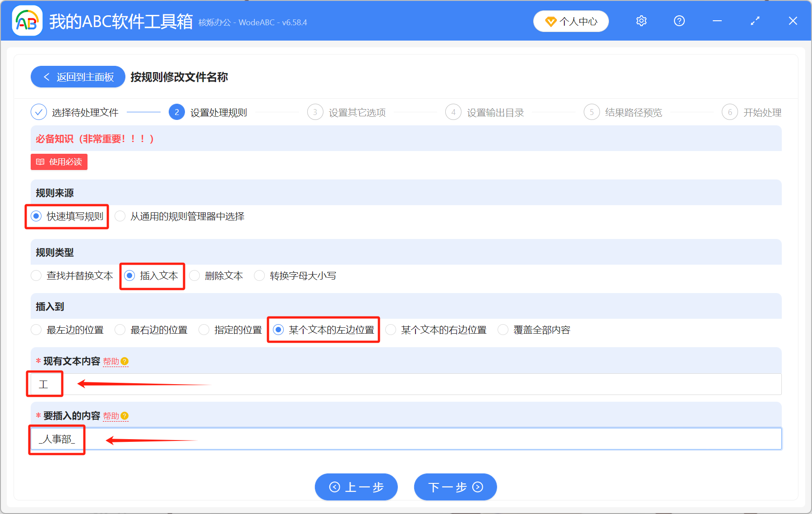The width and height of the screenshot is (812, 514).
Task: Click the 帮助 link near 要插入的内容
Action: (112, 416)
